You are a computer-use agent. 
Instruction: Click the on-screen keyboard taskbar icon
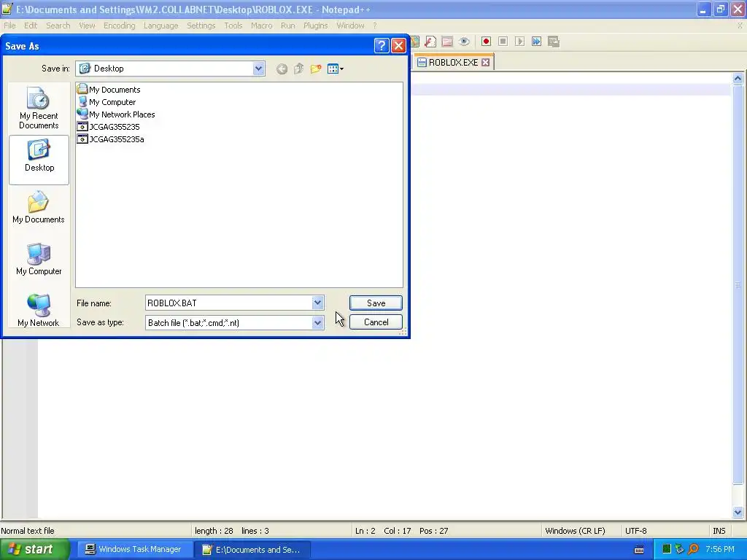[639, 550]
